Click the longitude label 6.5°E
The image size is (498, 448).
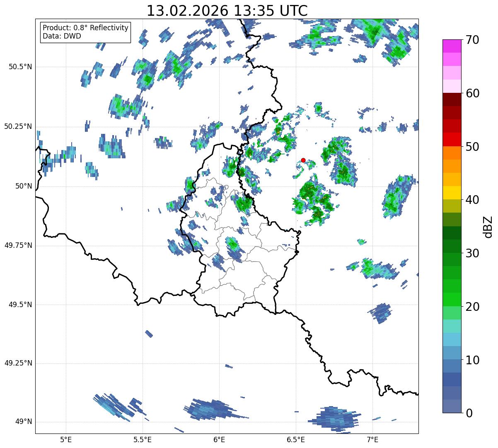point(296,439)
